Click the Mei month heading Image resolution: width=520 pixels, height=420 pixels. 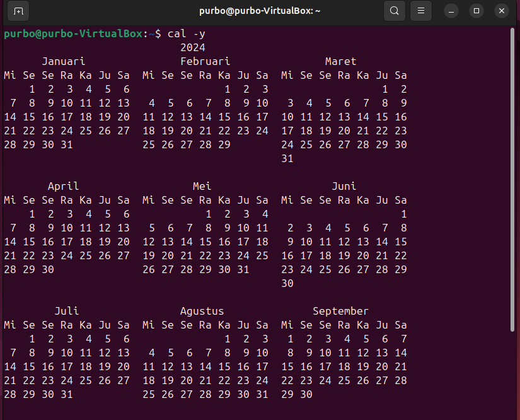click(202, 186)
